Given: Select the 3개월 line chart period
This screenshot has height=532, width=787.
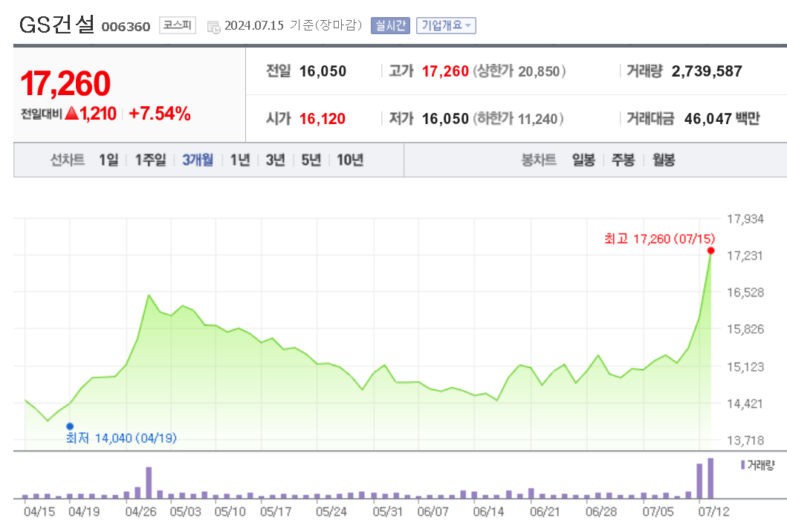Looking at the screenshot, I should click(x=198, y=160).
